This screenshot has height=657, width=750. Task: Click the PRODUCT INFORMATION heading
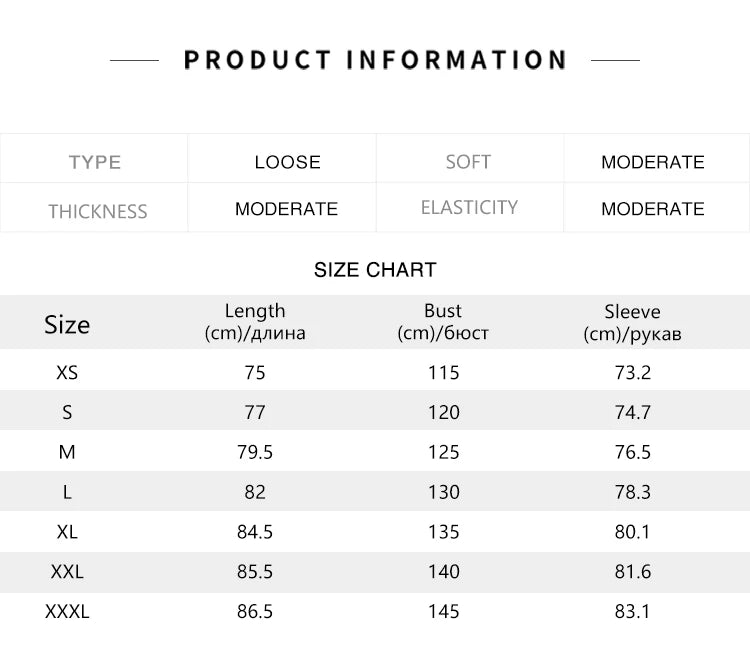click(375, 60)
